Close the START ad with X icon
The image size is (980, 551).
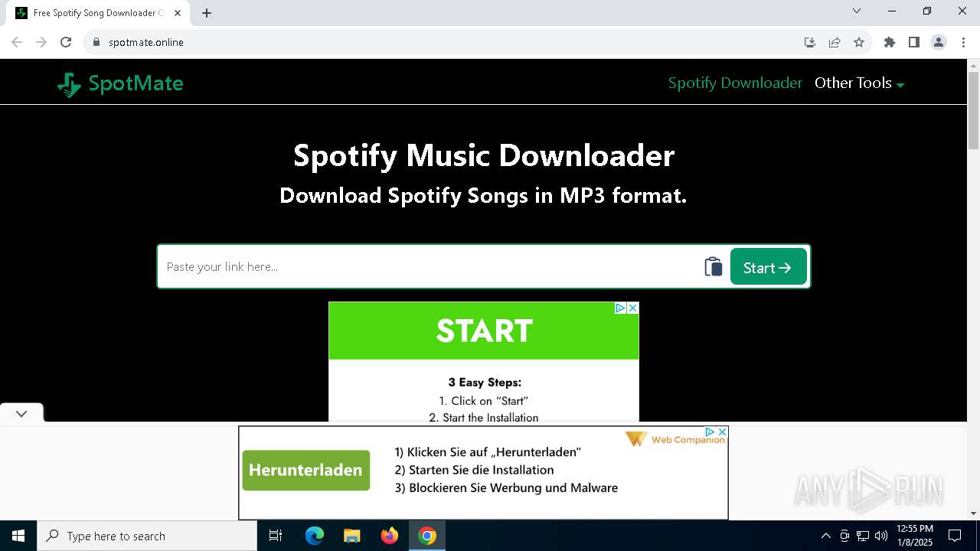(632, 308)
